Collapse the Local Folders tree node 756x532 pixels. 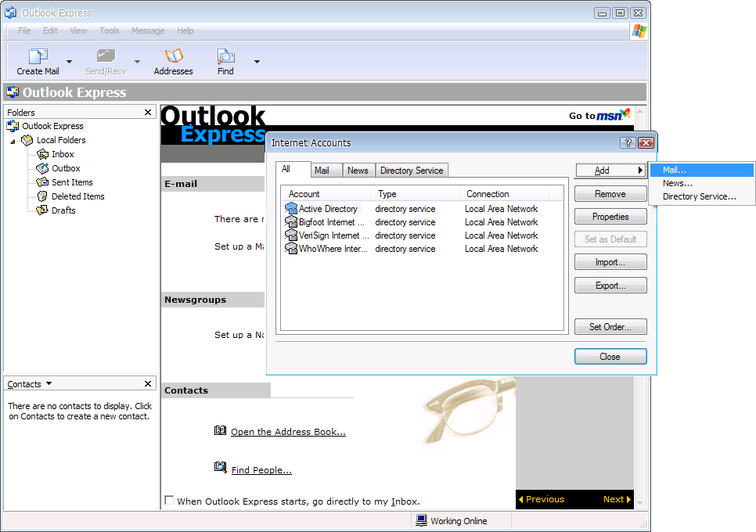[x=13, y=141]
